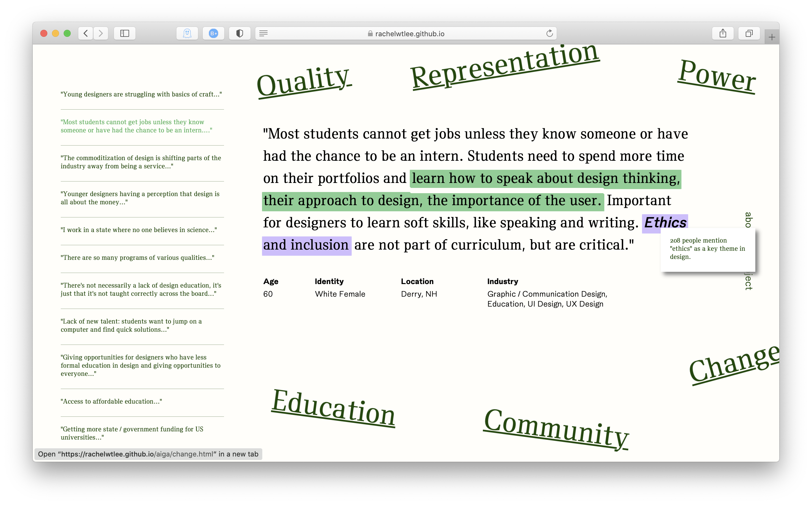
Task: Click the Safari back navigation arrow
Action: (x=86, y=33)
